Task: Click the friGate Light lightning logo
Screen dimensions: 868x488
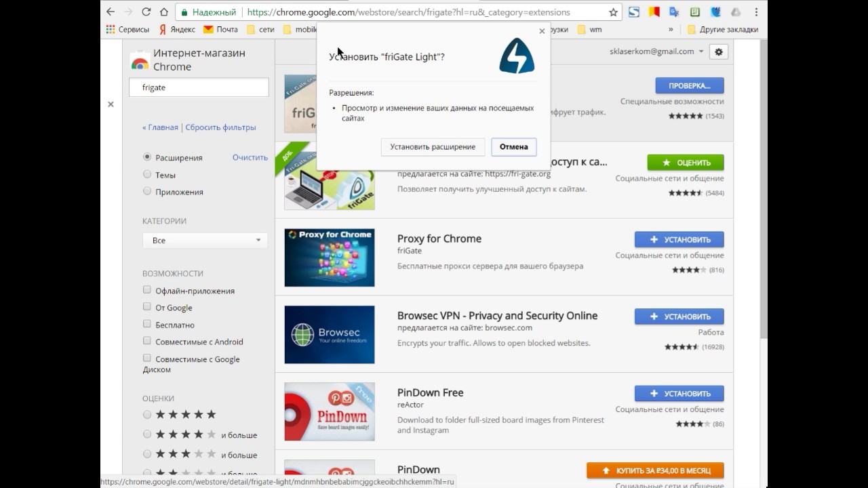Action: pos(517,56)
